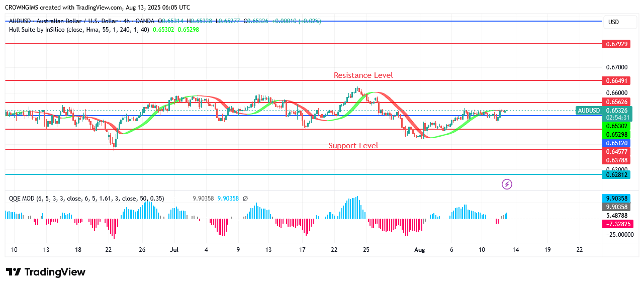Click the CROWNGIMS created with TradingView.com header
This screenshot has height=287, width=644.
click(98, 8)
